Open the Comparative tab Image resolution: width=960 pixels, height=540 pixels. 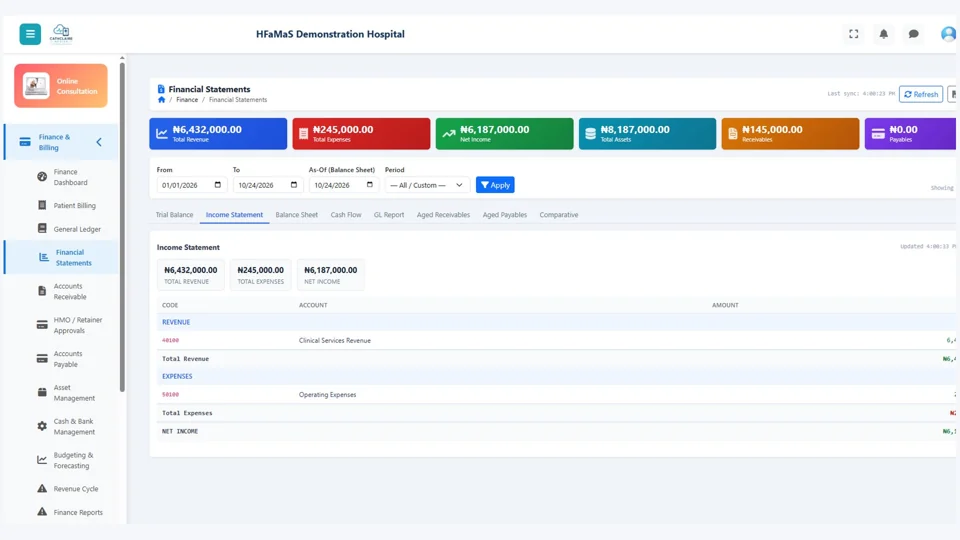coord(558,215)
